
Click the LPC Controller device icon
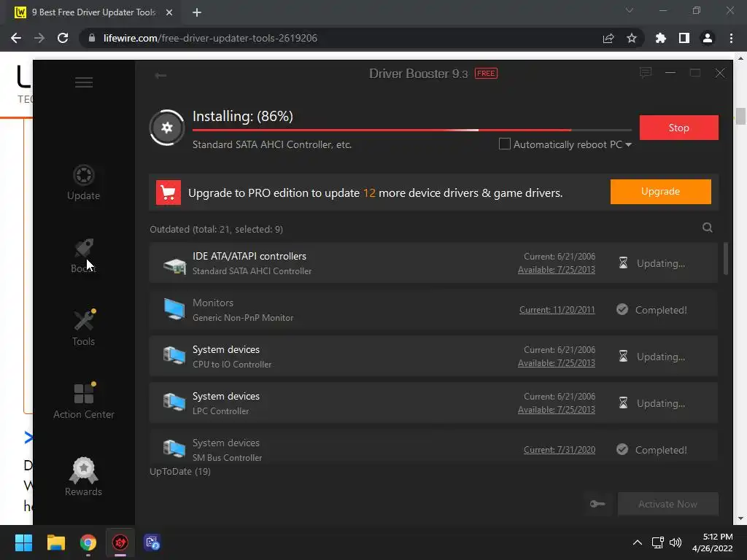[x=174, y=402]
